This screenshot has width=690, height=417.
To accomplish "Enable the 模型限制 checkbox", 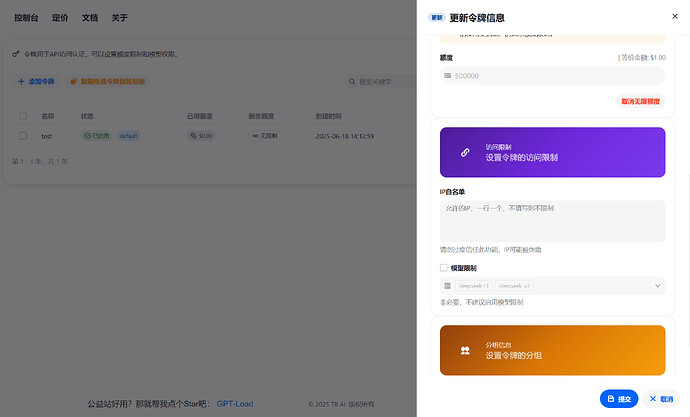I will (444, 268).
